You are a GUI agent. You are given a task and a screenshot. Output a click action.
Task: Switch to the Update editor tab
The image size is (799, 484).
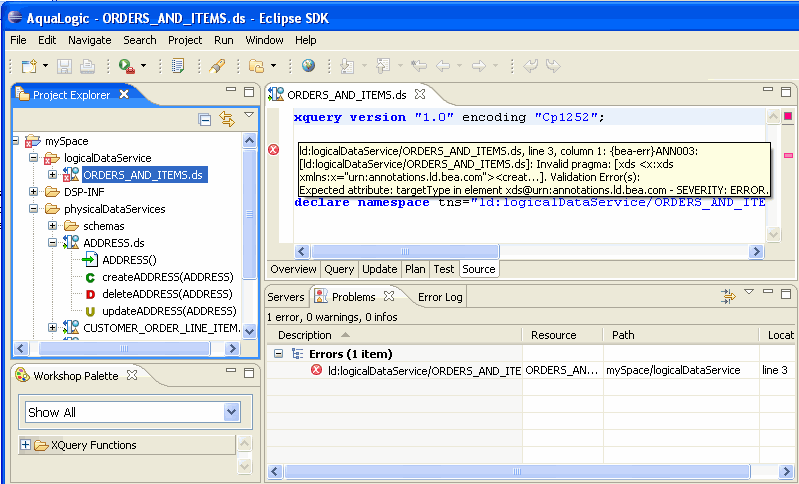click(379, 269)
